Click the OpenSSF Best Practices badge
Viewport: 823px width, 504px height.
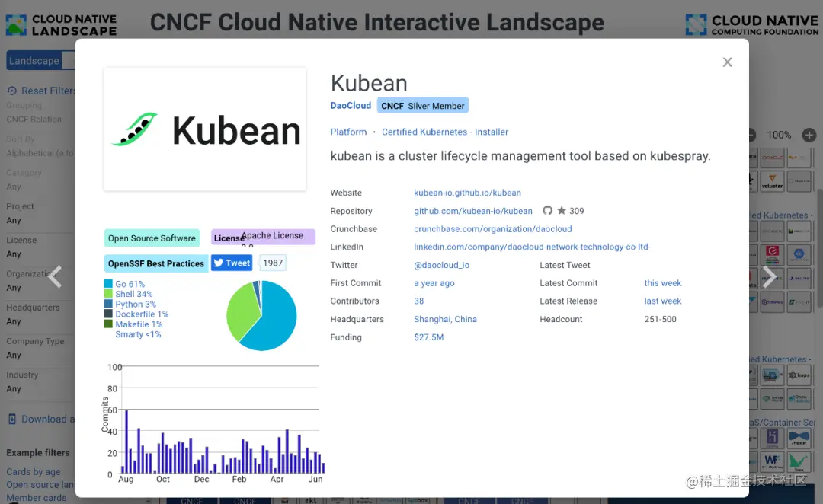(x=156, y=263)
